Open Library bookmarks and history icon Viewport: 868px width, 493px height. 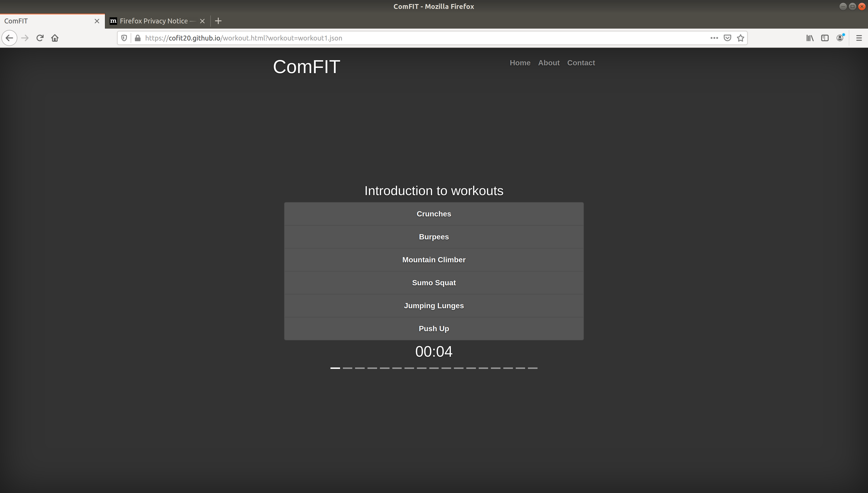coord(810,38)
